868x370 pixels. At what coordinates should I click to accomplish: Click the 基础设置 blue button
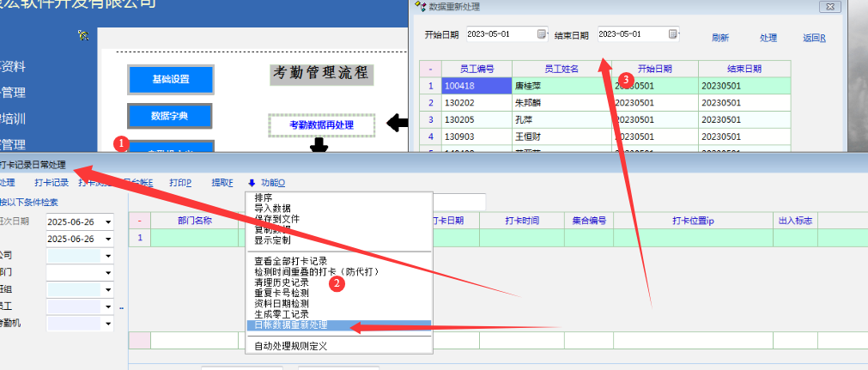coord(170,79)
